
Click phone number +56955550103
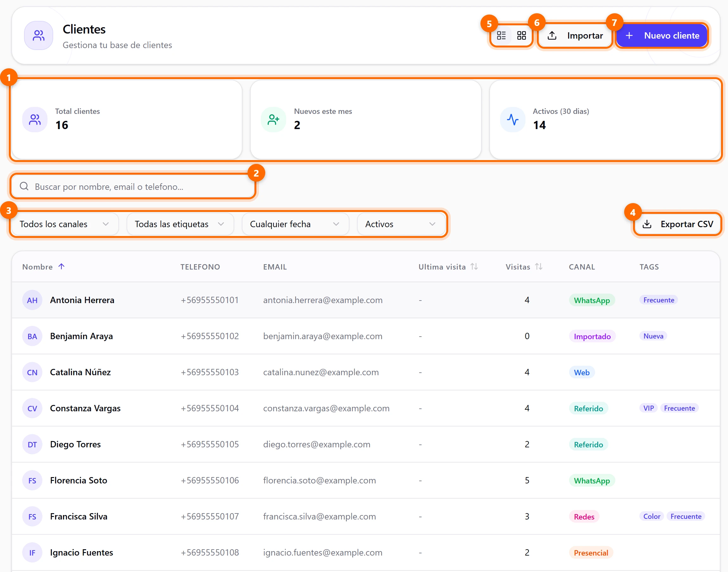point(210,372)
